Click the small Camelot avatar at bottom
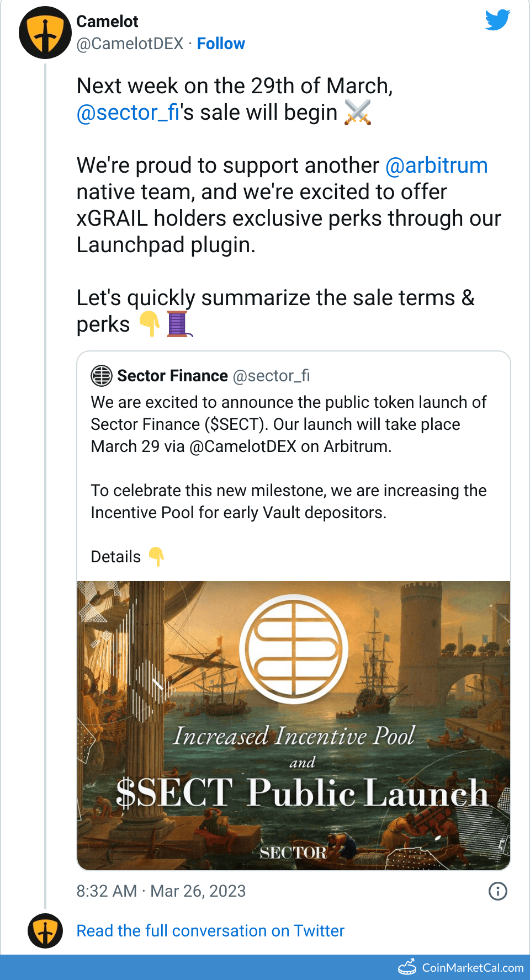The height and width of the screenshot is (980, 530). 45,931
